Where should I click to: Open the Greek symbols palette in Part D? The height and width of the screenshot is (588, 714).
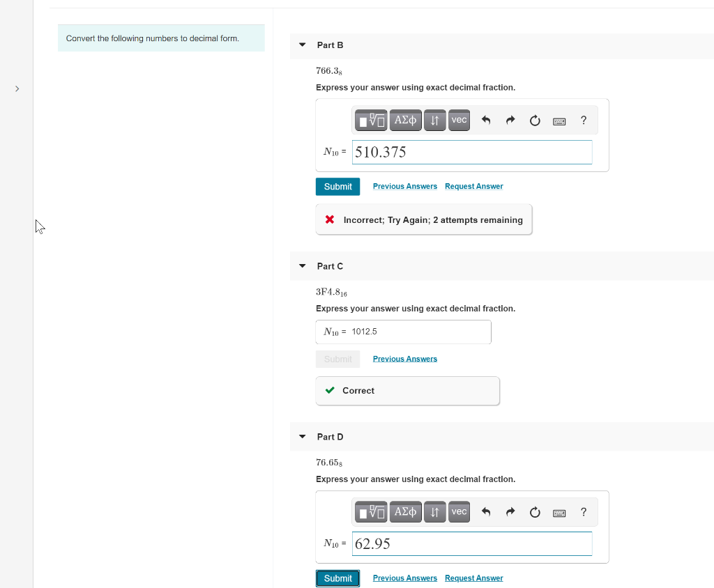coord(405,511)
